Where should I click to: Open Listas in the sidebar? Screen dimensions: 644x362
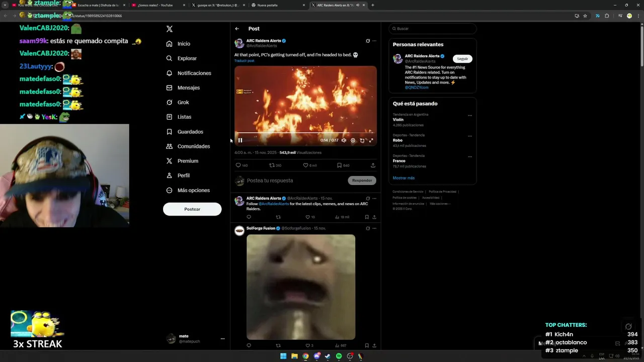click(x=179, y=117)
